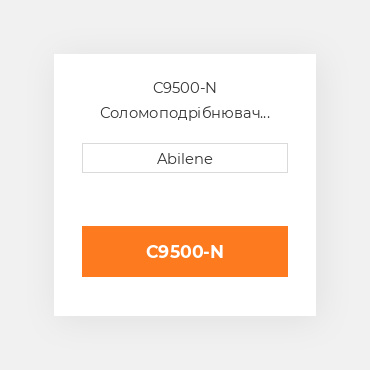Viewport: 370px width, 370px height.
Task: Focus the Abilene field
Action: tap(185, 158)
